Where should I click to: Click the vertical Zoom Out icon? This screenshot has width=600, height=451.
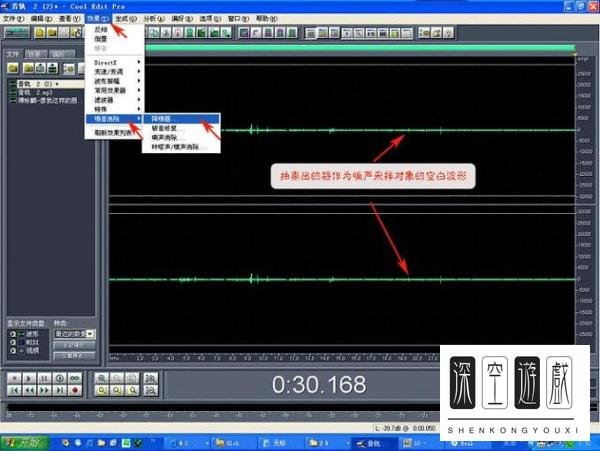(x=151, y=391)
